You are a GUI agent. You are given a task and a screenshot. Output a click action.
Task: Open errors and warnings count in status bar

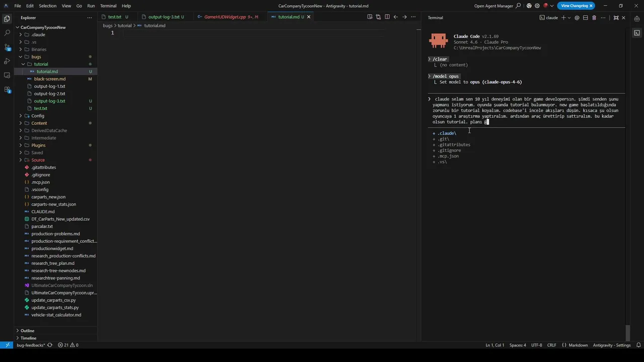pos(68,345)
